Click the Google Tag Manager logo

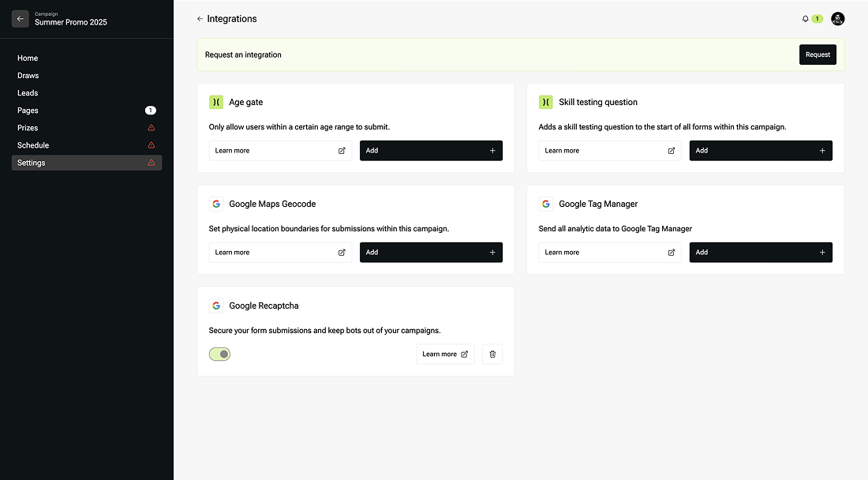(x=546, y=204)
